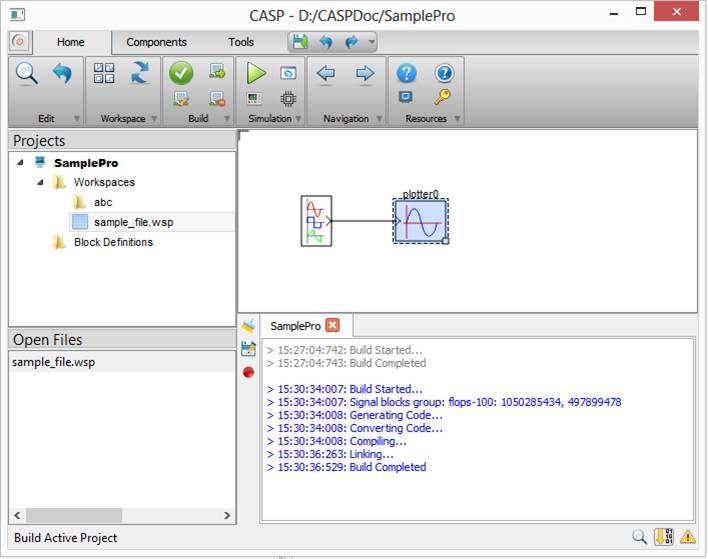Click the golden key icon in Resources
Screen dimensions: 708x559
click(x=443, y=98)
